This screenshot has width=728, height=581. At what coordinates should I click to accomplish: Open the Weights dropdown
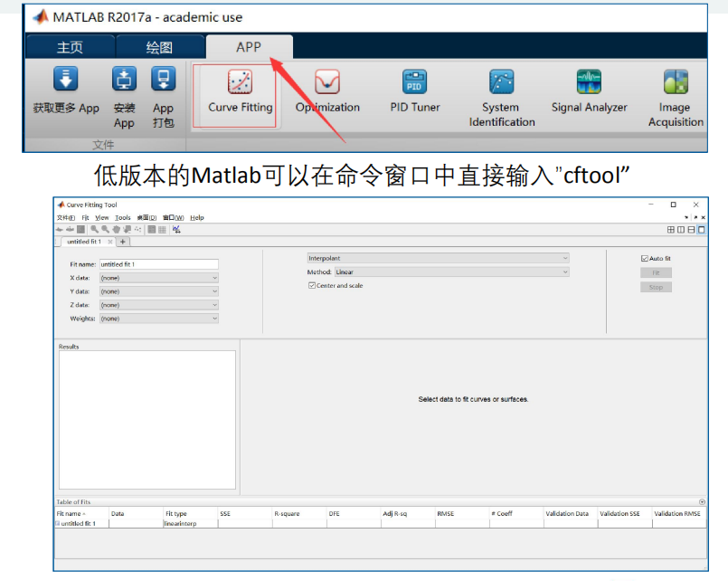(x=159, y=319)
